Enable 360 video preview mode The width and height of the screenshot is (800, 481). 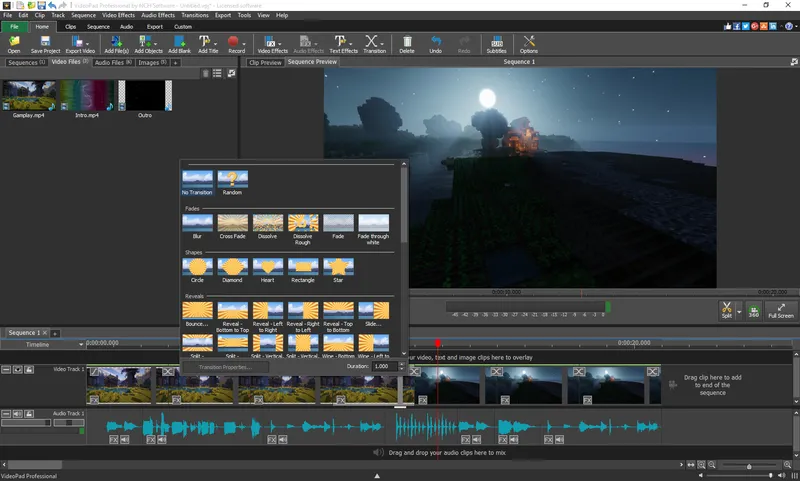pyautogui.click(x=753, y=310)
